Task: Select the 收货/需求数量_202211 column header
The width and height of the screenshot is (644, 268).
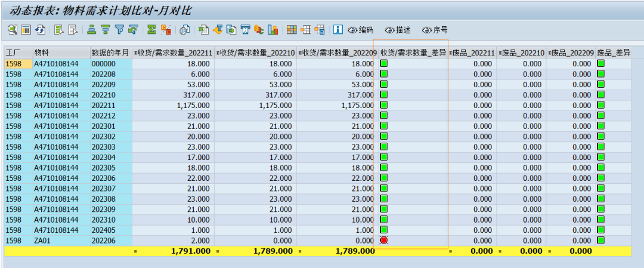Action: pyautogui.click(x=174, y=53)
